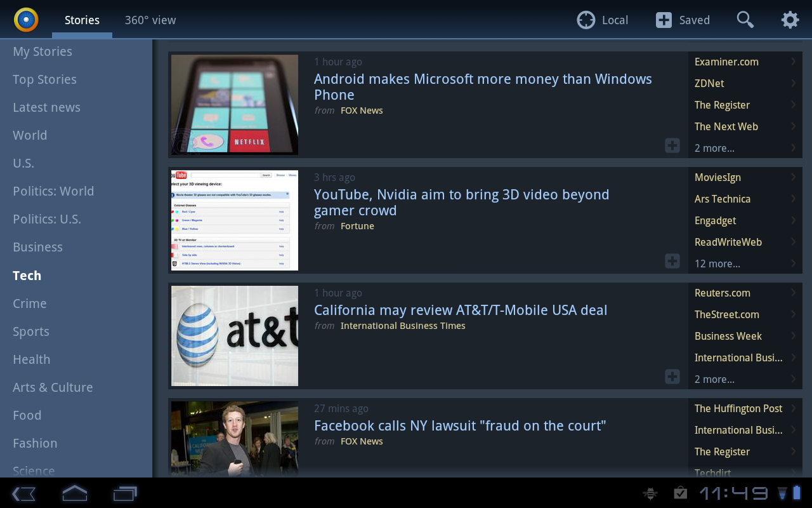Tap the AT&T logo story thumbnail
Image resolution: width=812 pixels, height=508 pixels.
[235, 335]
